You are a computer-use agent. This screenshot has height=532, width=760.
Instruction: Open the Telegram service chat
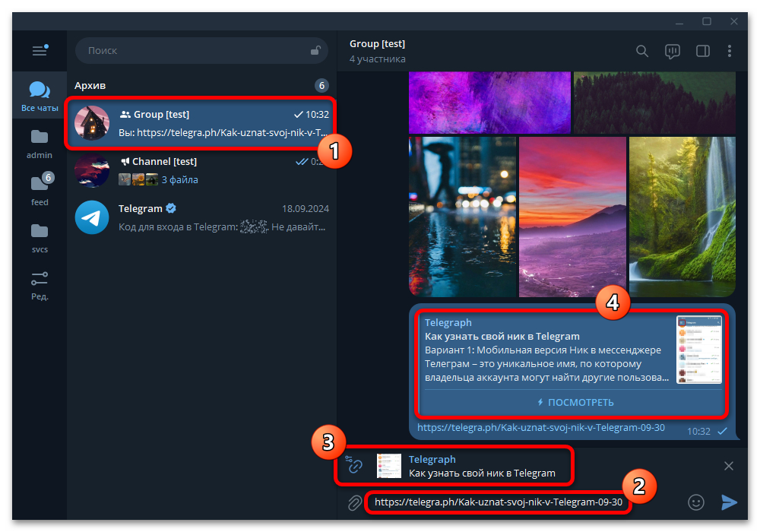[201, 217]
